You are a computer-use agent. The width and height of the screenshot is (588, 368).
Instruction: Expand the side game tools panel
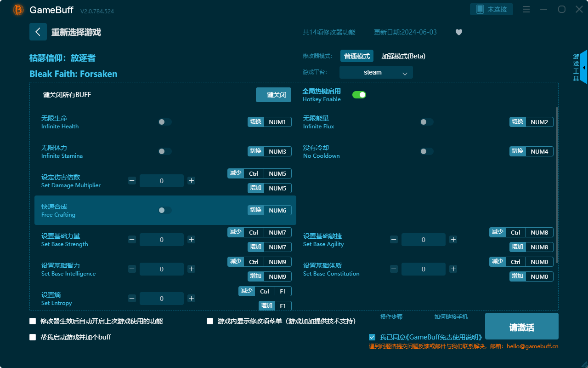click(x=583, y=67)
